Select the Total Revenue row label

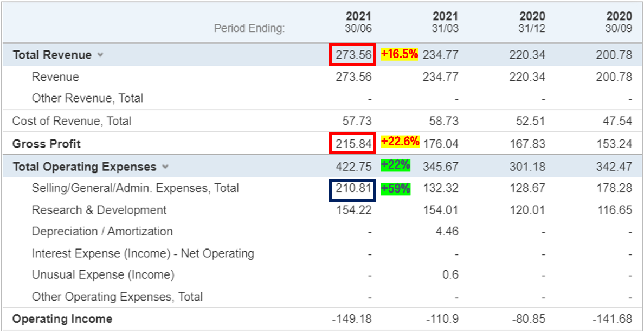coord(52,55)
